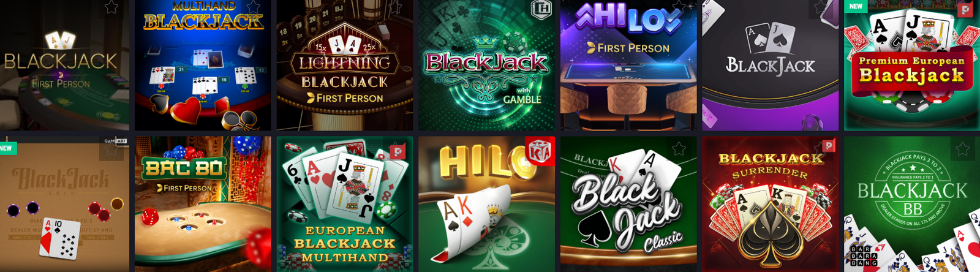The width and height of the screenshot is (980, 272).
Task: Click the favorite star on Blackjack BB
Action: click(x=962, y=149)
